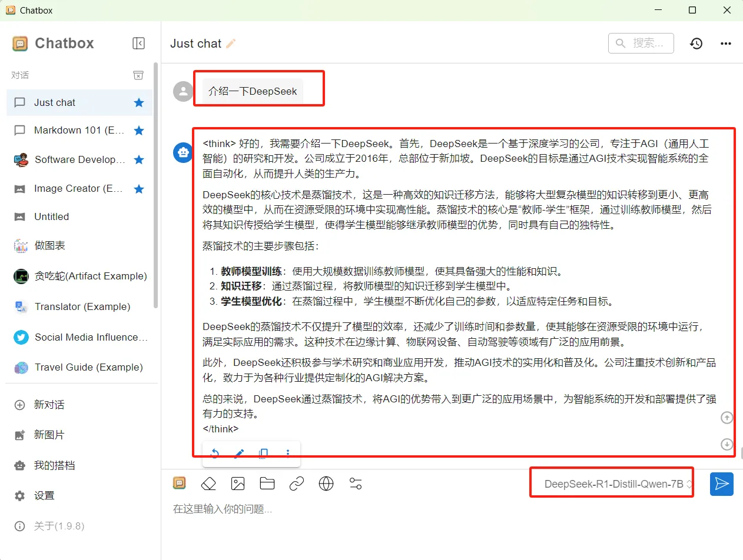Click the robot assistant avatar
This screenshot has width=743, height=560.
[x=183, y=152]
